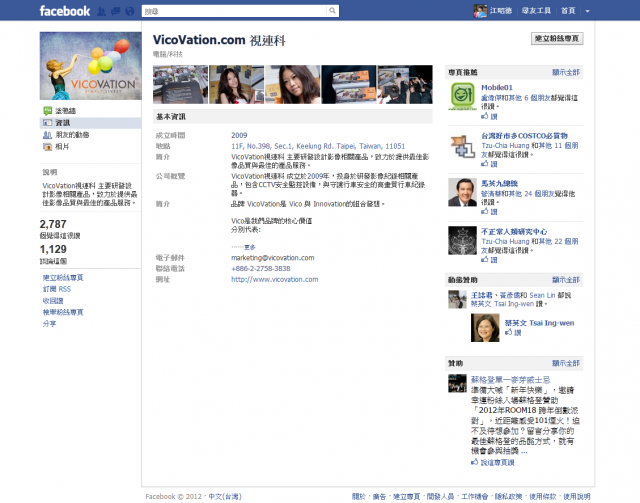Image resolution: width=640 pixels, height=503 pixels.
Task: Click phone number +886-2-2758-3838
Action: click(x=261, y=269)
